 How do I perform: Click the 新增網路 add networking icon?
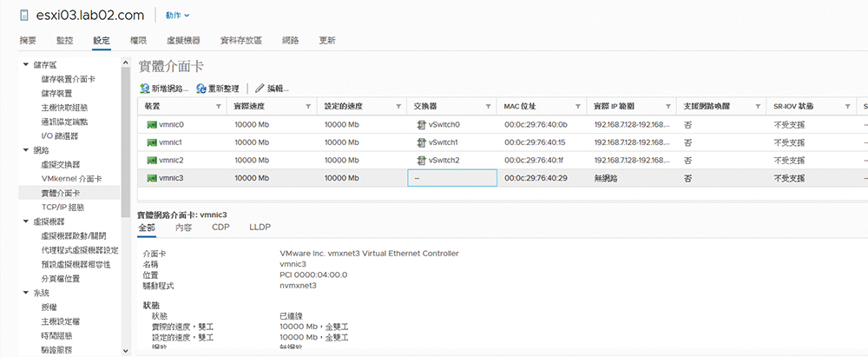(144, 89)
